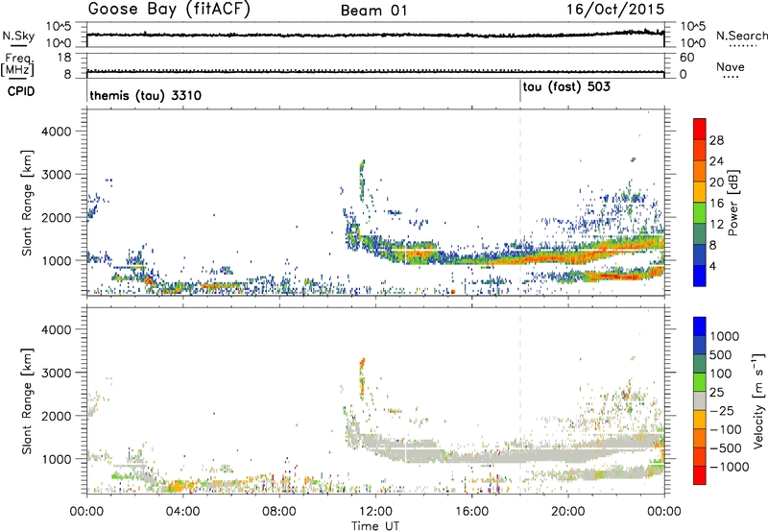The width and height of the screenshot is (768, 532).
Task: Pick the Velocity colorbar segment between -100 and -500
Action: pyautogui.click(x=700, y=438)
